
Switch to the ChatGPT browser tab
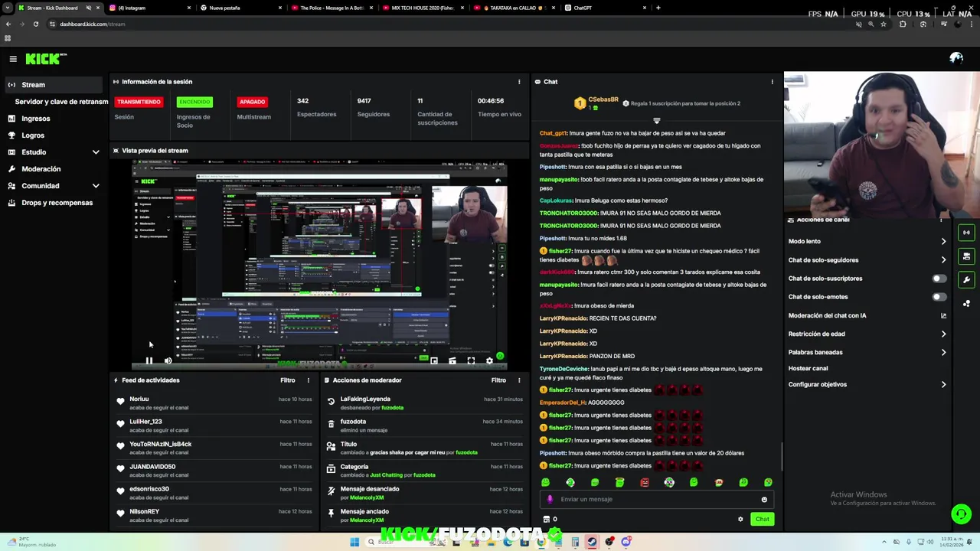coord(606,8)
